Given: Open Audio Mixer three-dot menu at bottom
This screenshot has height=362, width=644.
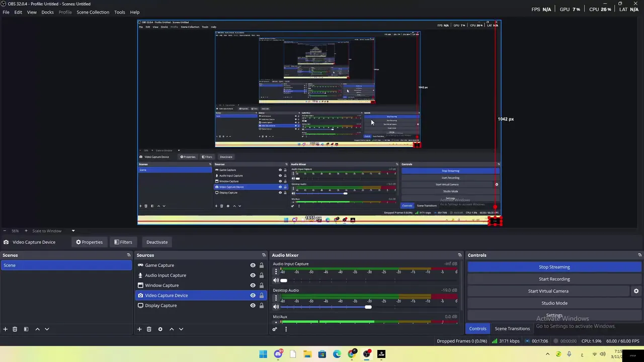Looking at the screenshot, I should click(286, 329).
